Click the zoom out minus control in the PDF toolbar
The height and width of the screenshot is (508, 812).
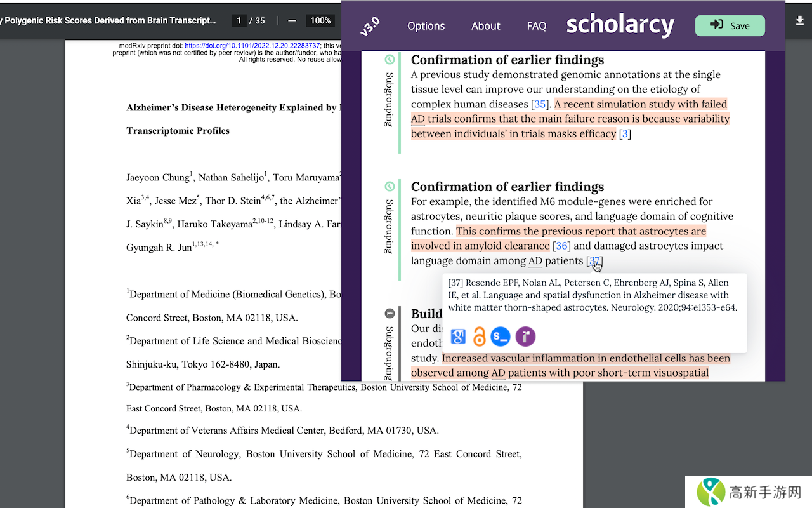pos(291,20)
